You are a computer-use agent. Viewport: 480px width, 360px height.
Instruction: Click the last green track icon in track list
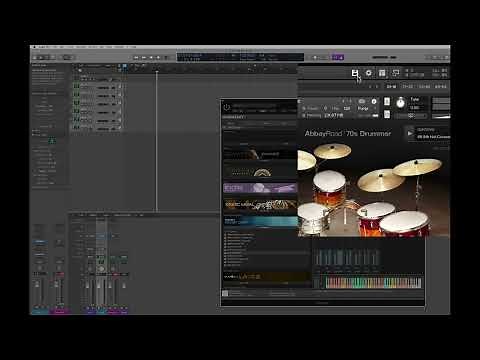pyautogui.click(x=76, y=127)
